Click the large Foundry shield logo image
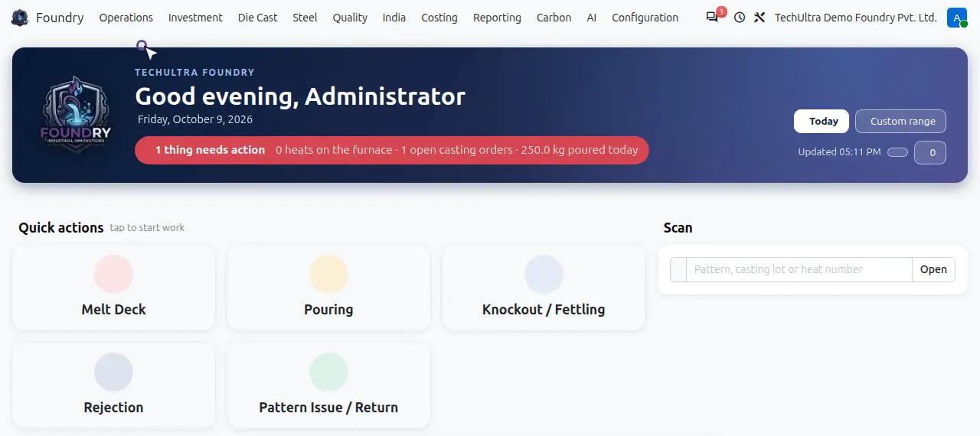This screenshot has width=980, height=436. [75, 115]
